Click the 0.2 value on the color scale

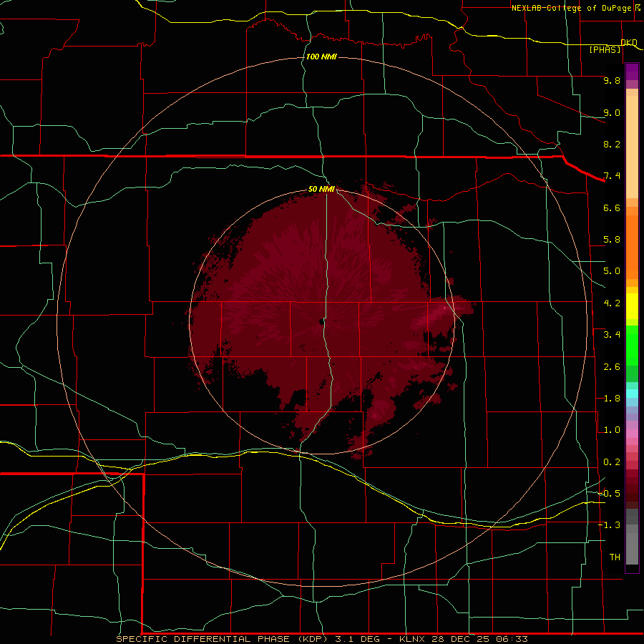[x=612, y=462]
